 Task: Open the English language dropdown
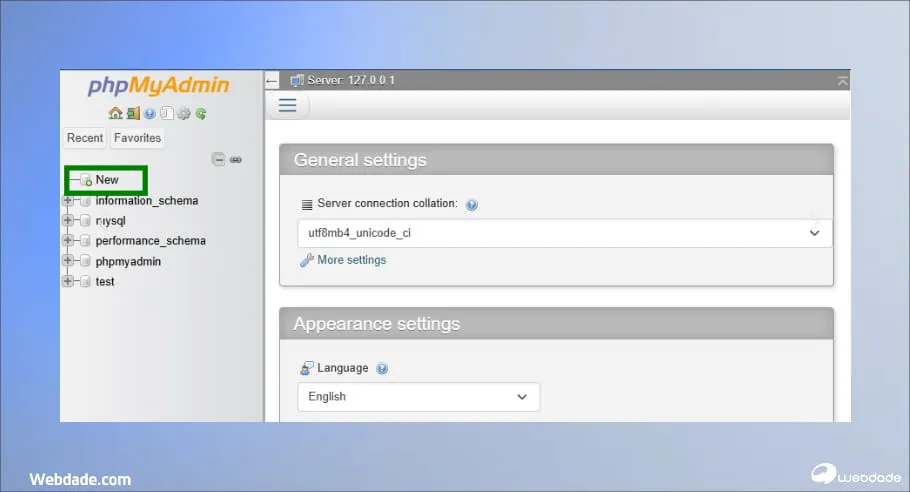click(x=418, y=397)
